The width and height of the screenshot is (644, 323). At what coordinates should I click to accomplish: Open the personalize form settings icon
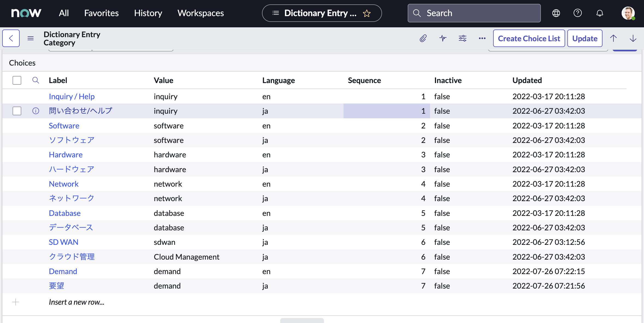coord(463,38)
